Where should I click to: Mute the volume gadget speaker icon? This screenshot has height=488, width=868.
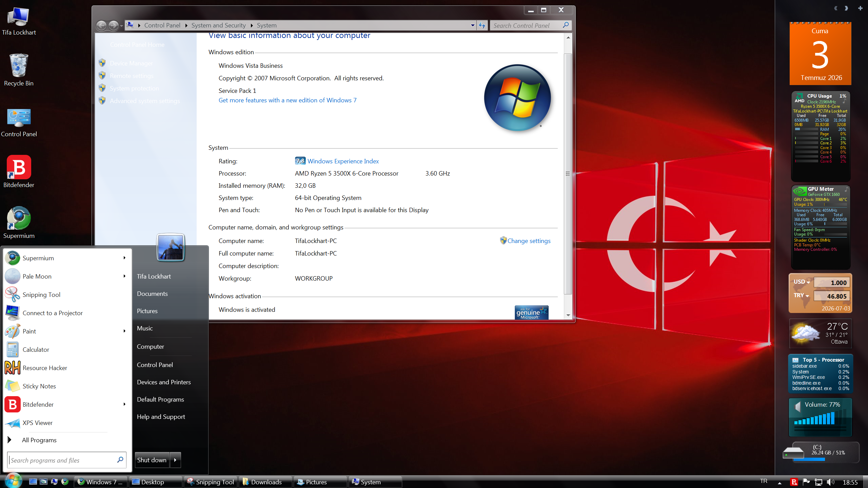[x=797, y=406]
